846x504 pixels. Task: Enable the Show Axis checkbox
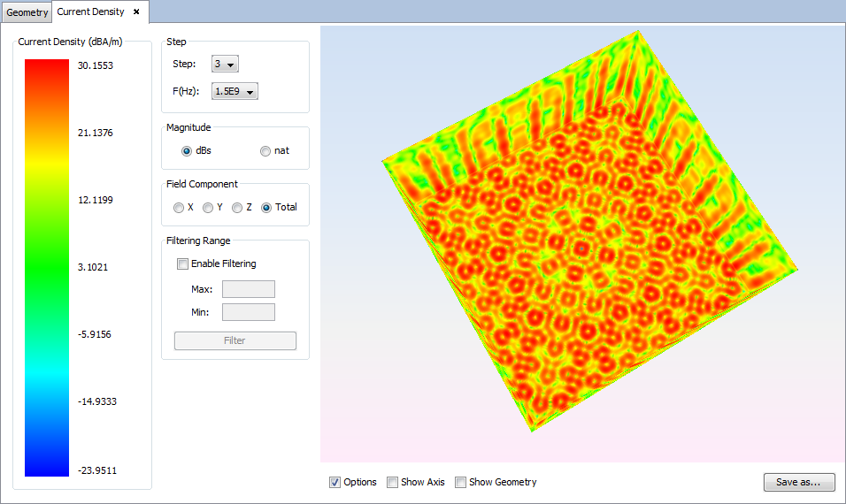click(x=392, y=483)
